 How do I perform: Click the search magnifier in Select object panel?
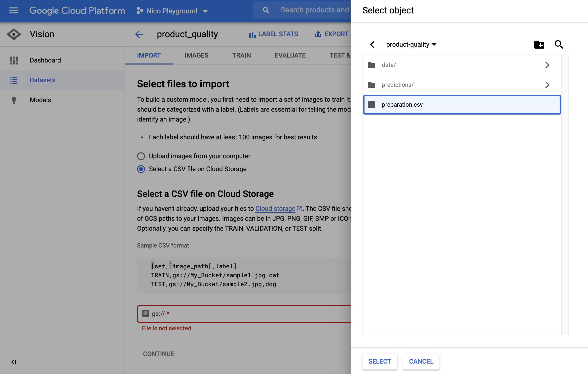coord(559,45)
